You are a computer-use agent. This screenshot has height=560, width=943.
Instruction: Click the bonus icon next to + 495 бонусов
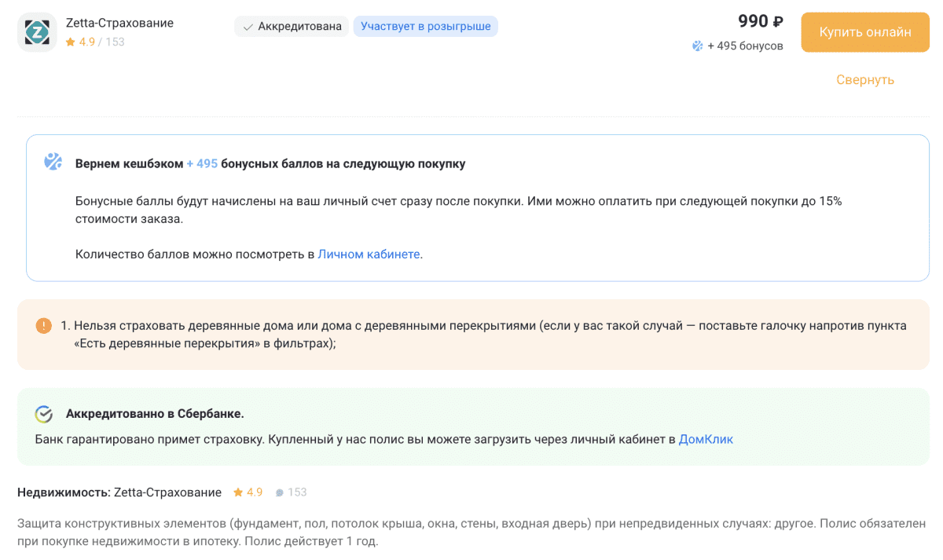(x=697, y=46)
